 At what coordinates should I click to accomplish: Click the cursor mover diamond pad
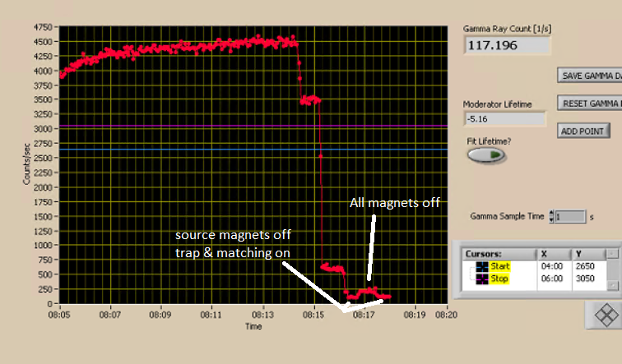point(606,316)
